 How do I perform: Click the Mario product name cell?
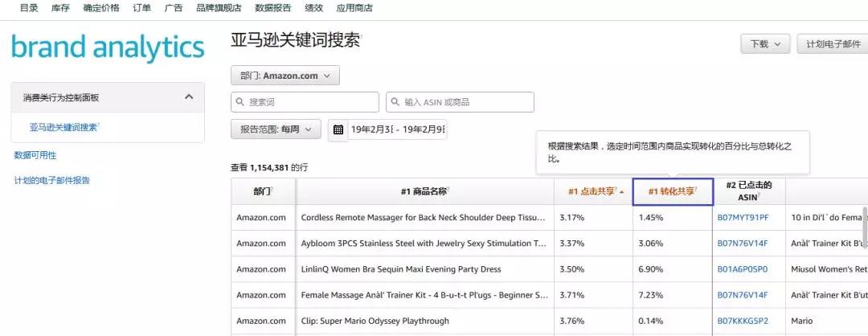(x=826, y=321)
